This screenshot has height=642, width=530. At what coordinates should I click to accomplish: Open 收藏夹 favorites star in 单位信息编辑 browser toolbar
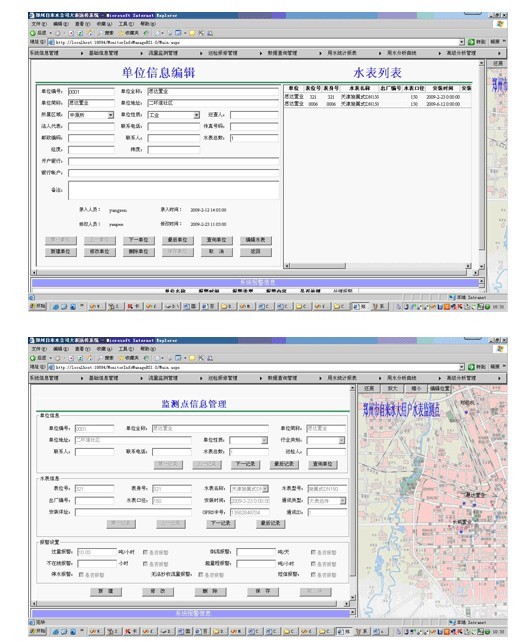[x=121, y=33]
